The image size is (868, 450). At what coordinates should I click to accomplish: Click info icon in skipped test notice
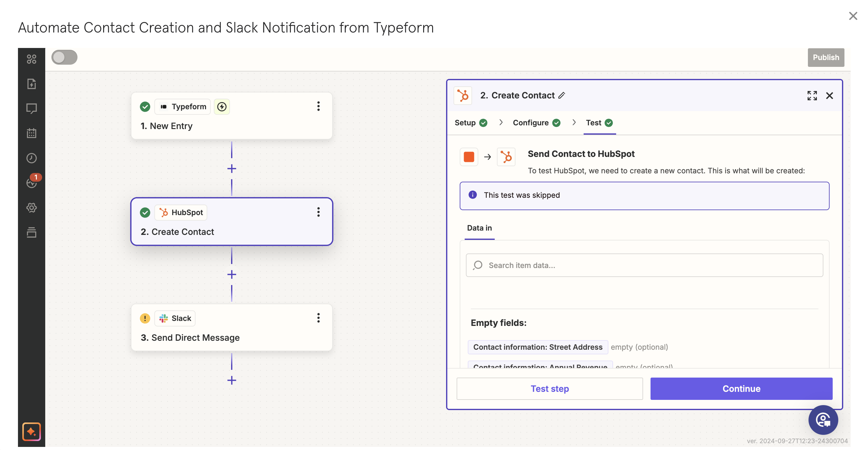[x=472, y=195]
